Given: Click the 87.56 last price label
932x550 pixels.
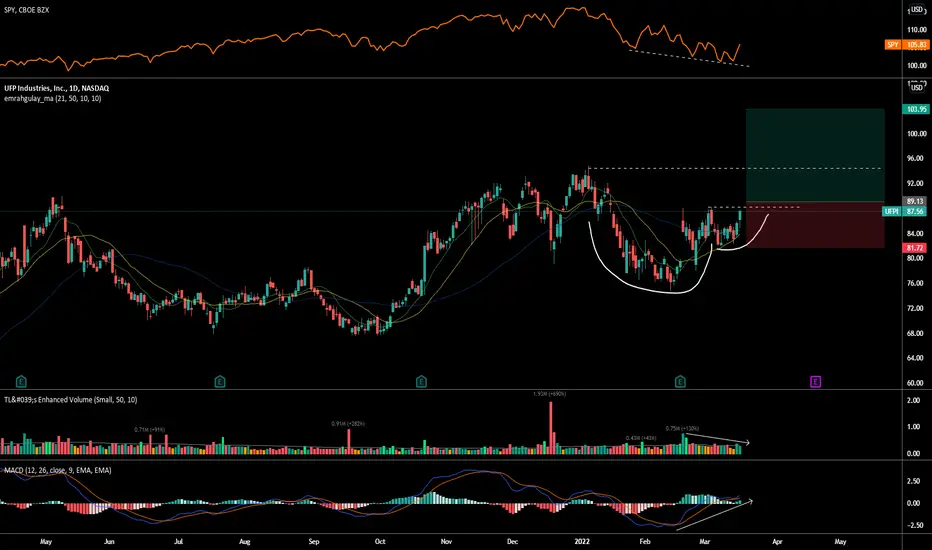Looking at the screenshot, I should (x=915, y=212).
